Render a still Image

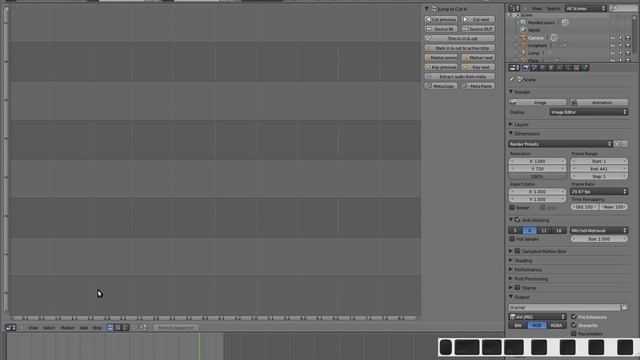click(x=538, y=102)
